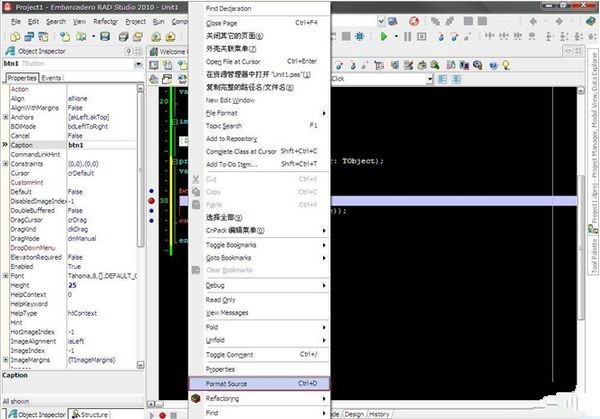Click the right indent-lines icon beside Click combo
The height and width of the screenshot is (419, 600).
456,79
